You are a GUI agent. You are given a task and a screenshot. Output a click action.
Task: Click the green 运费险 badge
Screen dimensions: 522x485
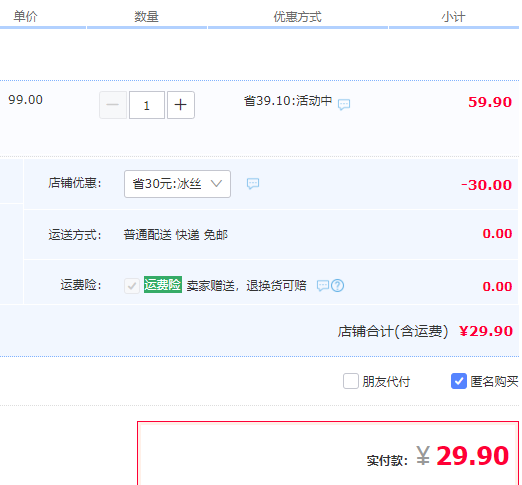[x=163, y=284]
